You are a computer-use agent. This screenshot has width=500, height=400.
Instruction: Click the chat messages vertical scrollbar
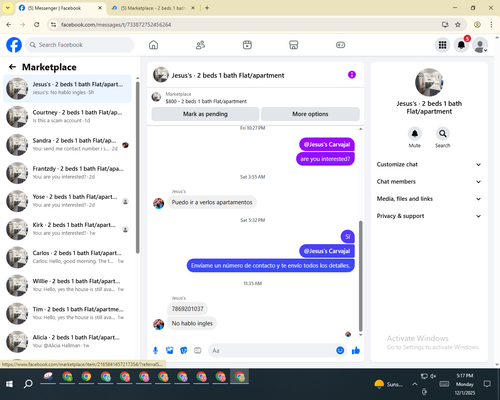point(360,276)
